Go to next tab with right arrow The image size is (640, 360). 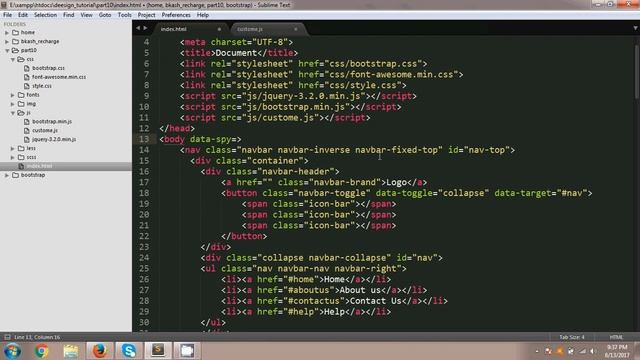(145, 28)
